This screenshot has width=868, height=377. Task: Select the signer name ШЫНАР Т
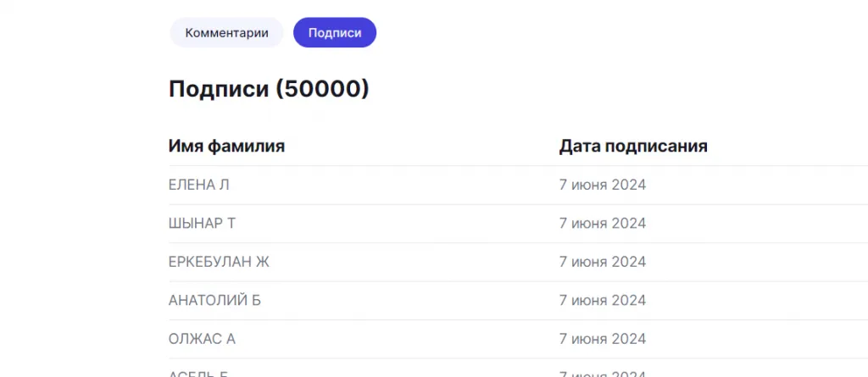202,224
